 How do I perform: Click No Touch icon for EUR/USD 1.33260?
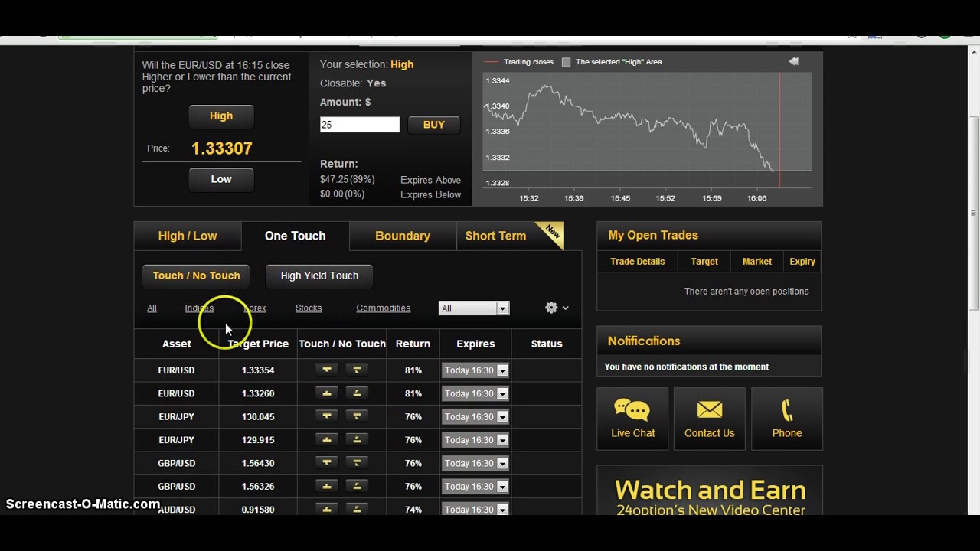tap(357, 393)
